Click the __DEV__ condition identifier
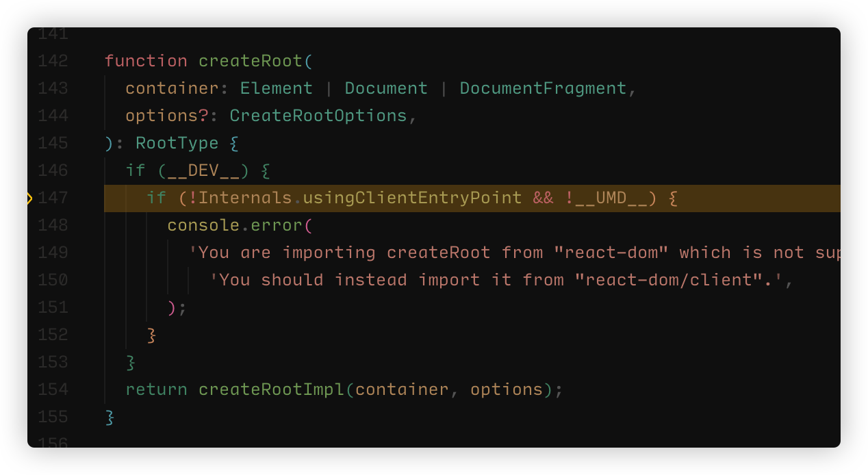This screenshot has width=868, height=475. (x=203, y=170)
